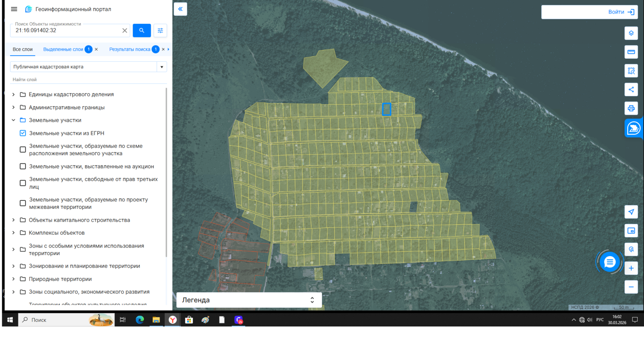
Task: Click the share map icon
Action: pyautogui.click(x=631, y=90)
